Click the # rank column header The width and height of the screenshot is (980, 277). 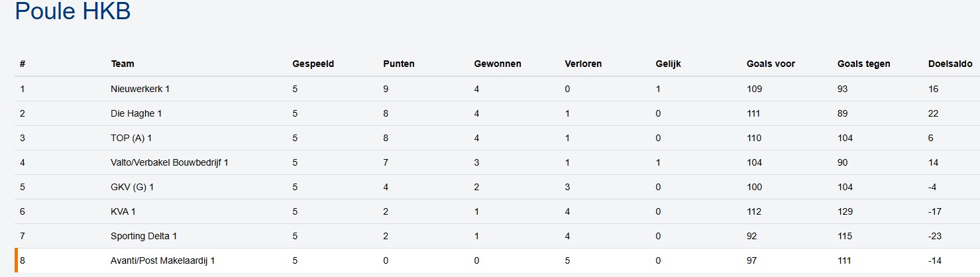[23, 64]
